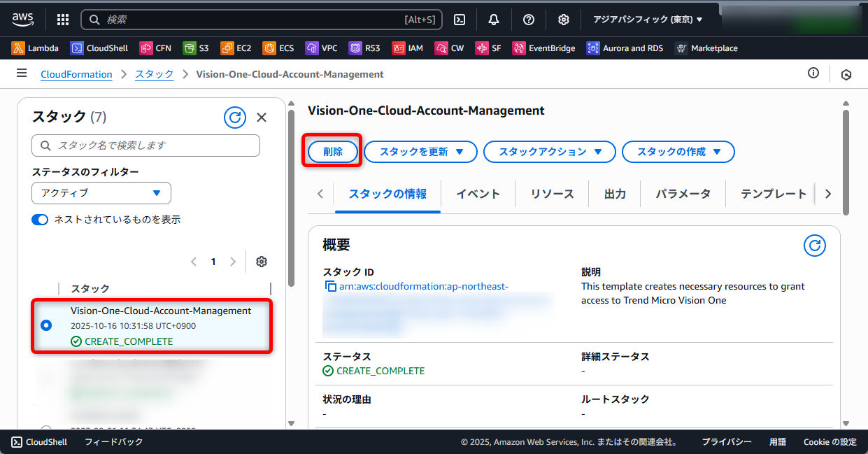Copy the stack ID ARN
This screenshot has height=454, width=868.
point(331,286)
